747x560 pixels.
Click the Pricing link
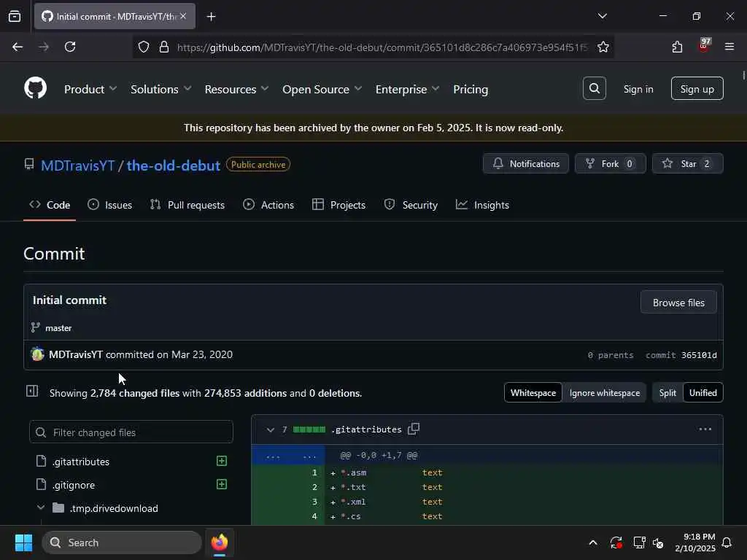click(x=471, y=89)
